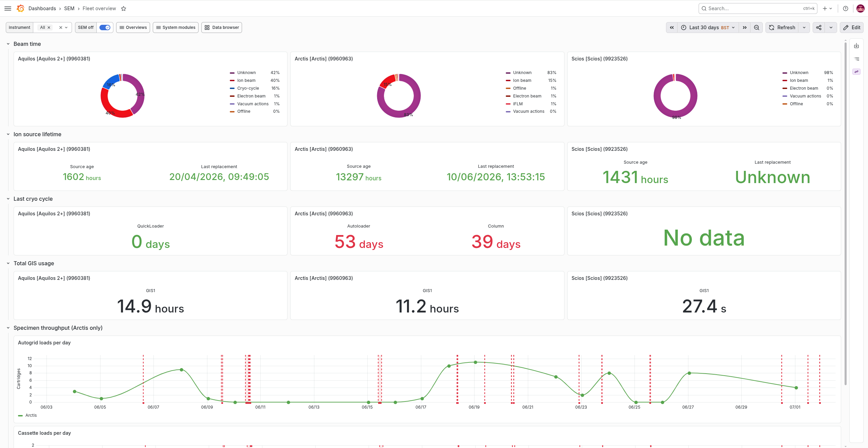Image resolution: width=868 pixels, height=448 pixels.
Task: Collapse the Ion source lifetime row
Action: (x=8, y=134)
